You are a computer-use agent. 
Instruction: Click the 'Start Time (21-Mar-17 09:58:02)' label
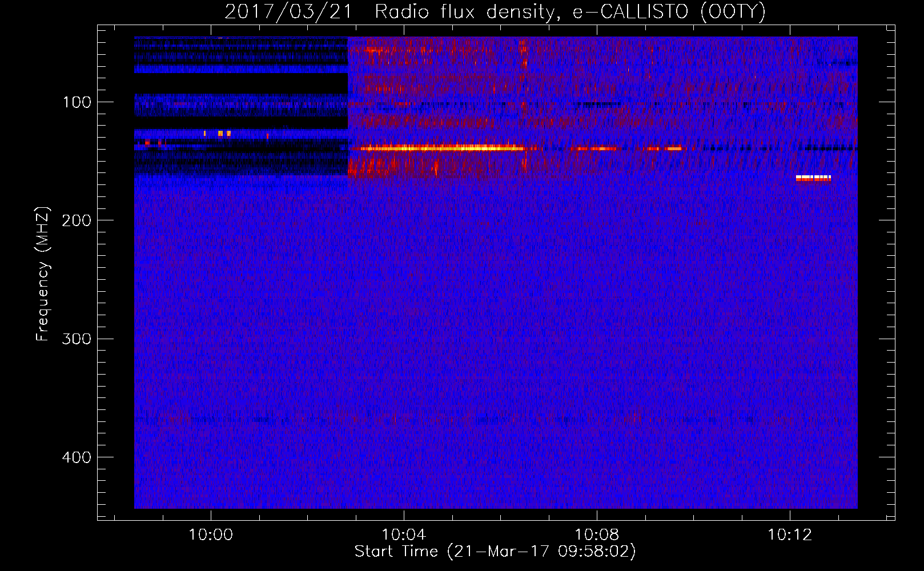pos(495,552)
